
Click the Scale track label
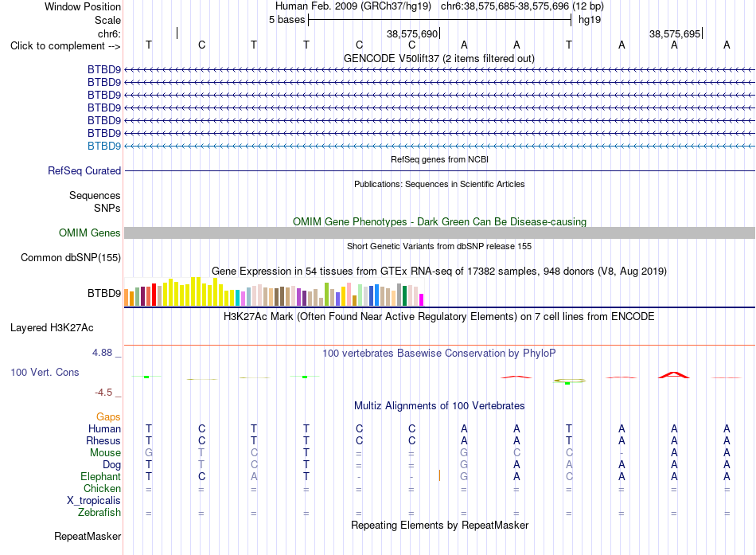(107, 20)
